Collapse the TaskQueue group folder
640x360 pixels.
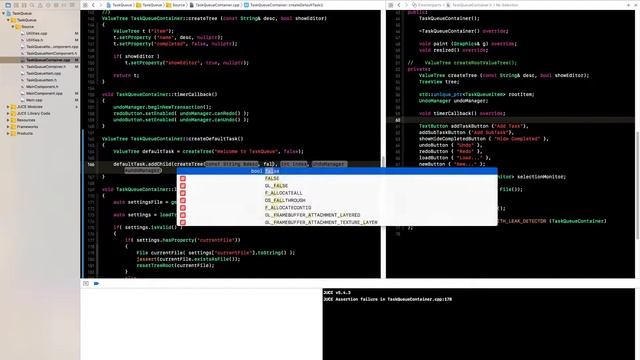click(x=8, y=20)
